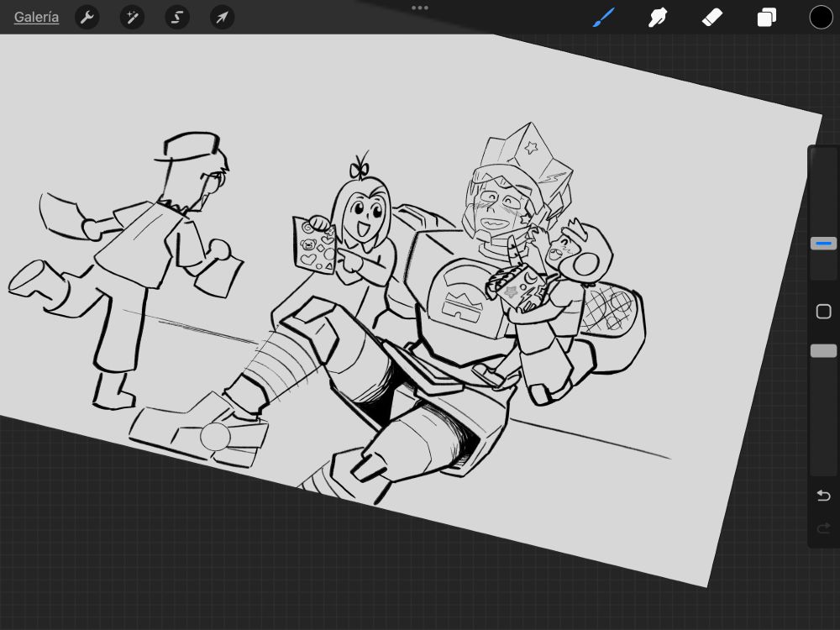Tap the redo arrow

(823, 528)
